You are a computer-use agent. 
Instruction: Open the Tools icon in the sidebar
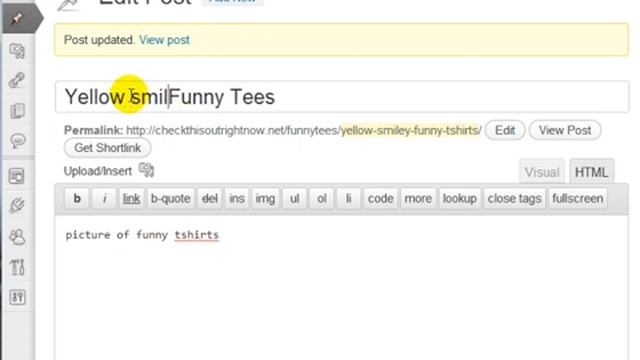pyautogui.click(x=17, y=267)
